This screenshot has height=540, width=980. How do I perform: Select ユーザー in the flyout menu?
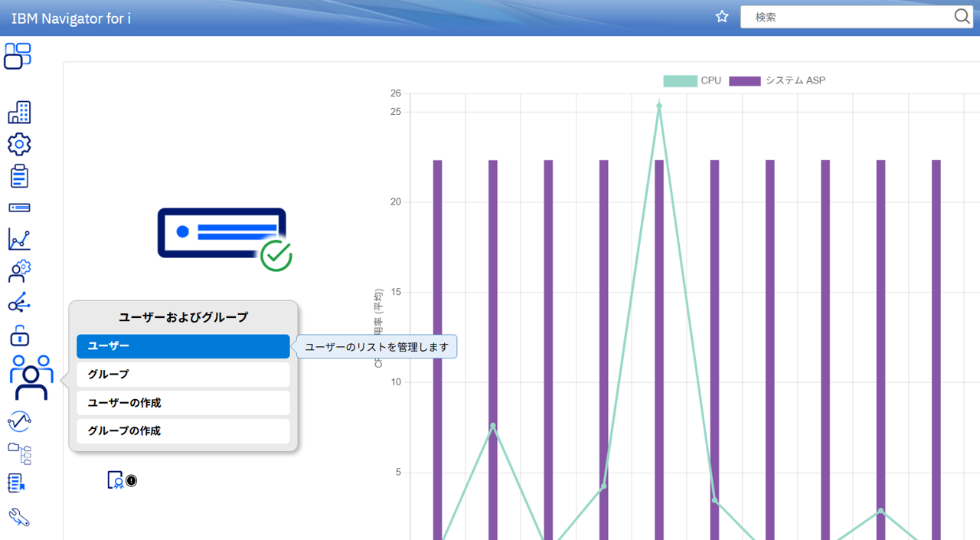click(183, 346)
